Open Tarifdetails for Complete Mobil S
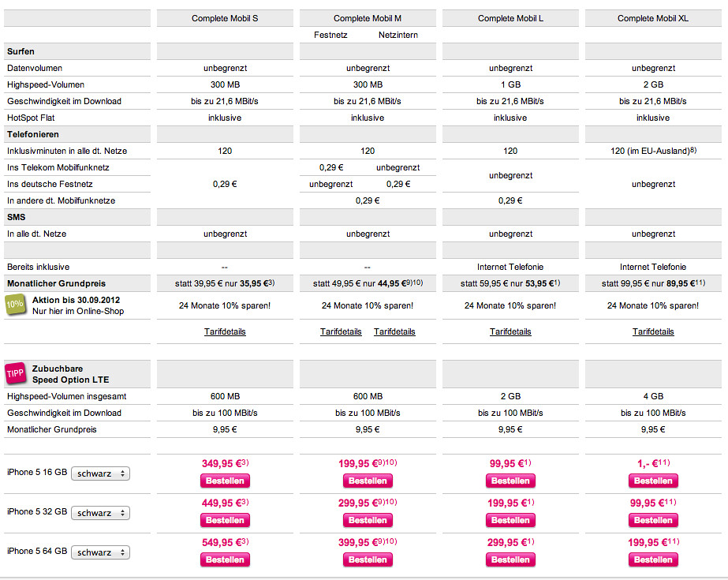The height and width of the screenshot is (580, 728). 225,331
